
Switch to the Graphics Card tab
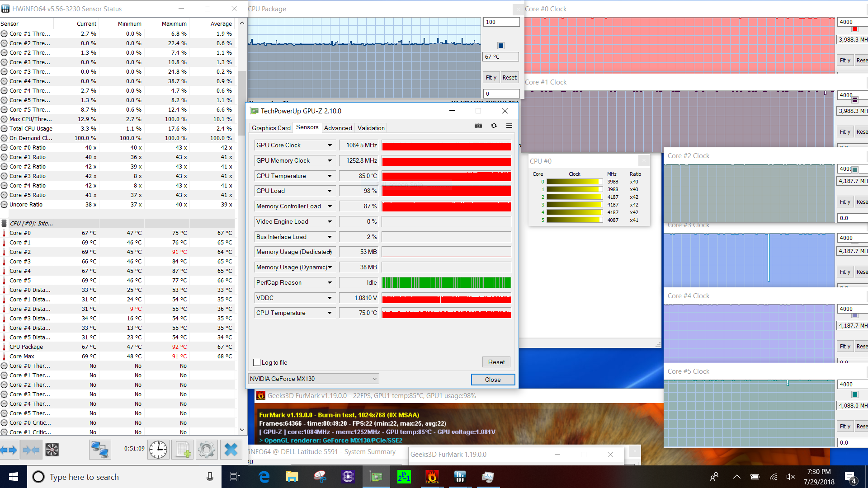tap(271, 128)
